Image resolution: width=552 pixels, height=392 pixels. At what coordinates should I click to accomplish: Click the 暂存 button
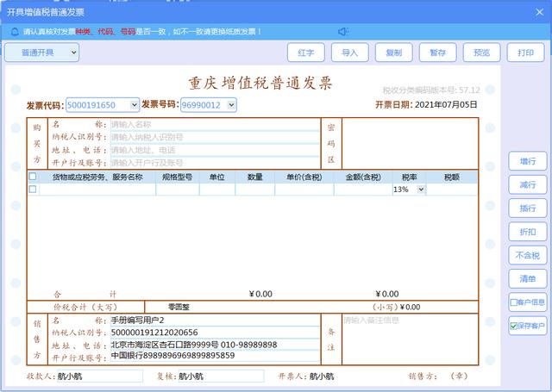point(438,53)
